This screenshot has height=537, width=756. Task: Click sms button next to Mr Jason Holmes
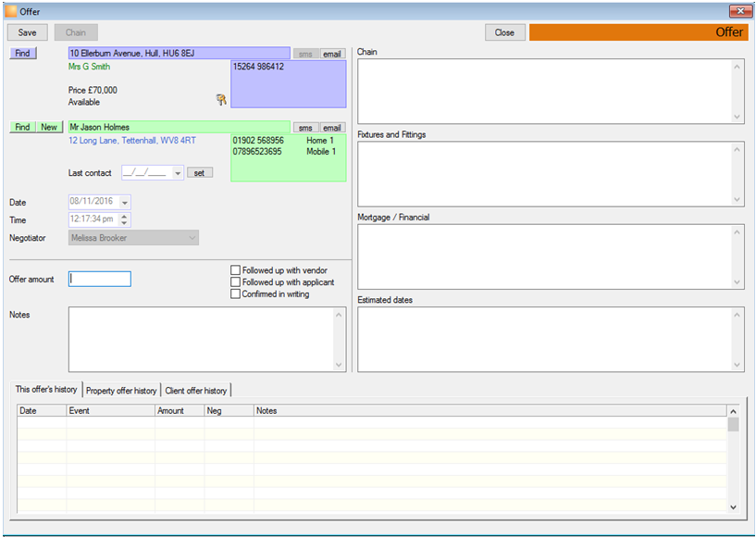[x=305, y=128]
